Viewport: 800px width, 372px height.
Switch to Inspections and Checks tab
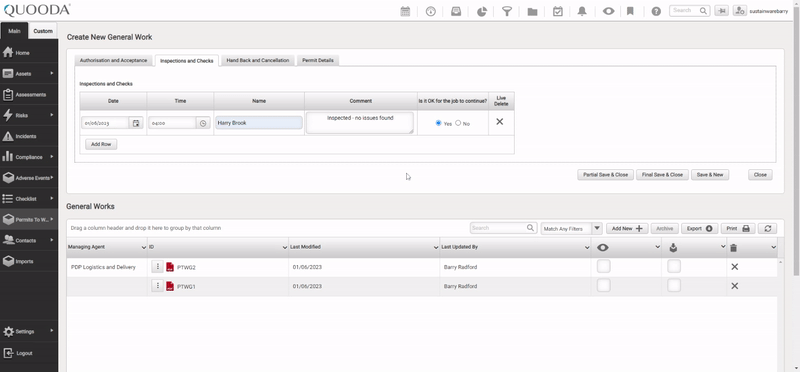click(x=187, y=61)
